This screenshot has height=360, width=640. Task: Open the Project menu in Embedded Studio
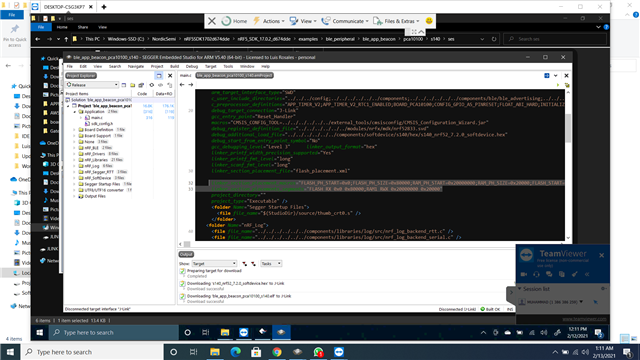tap(157, 66)
